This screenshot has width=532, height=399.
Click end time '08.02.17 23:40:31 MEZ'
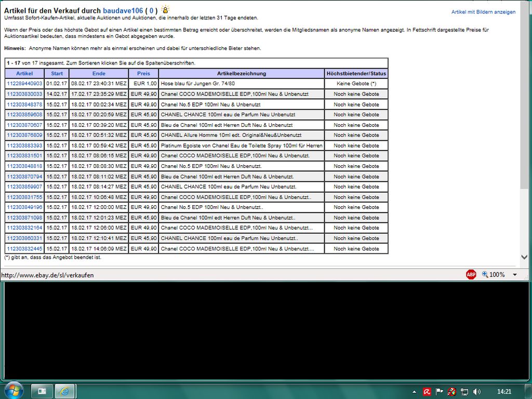(x=99, y=84)
